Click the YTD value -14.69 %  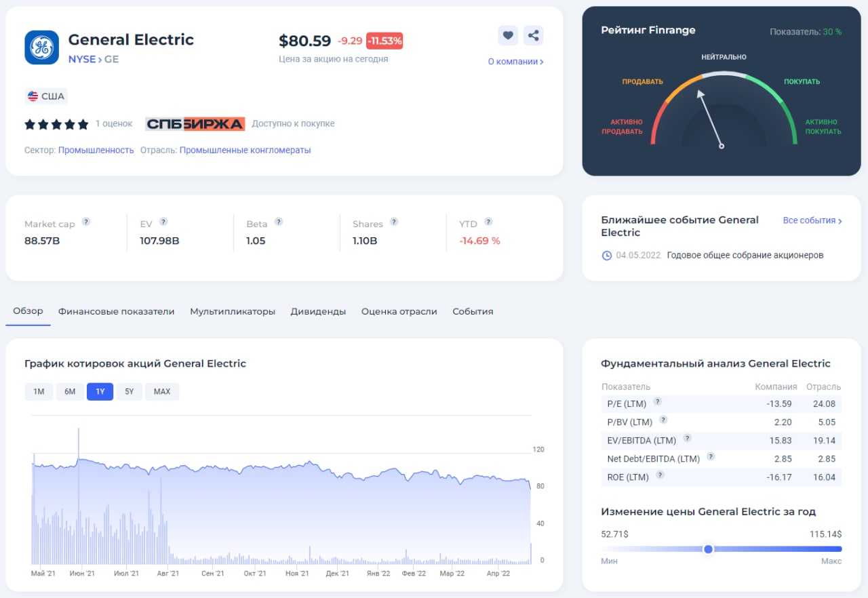point(479,241)
